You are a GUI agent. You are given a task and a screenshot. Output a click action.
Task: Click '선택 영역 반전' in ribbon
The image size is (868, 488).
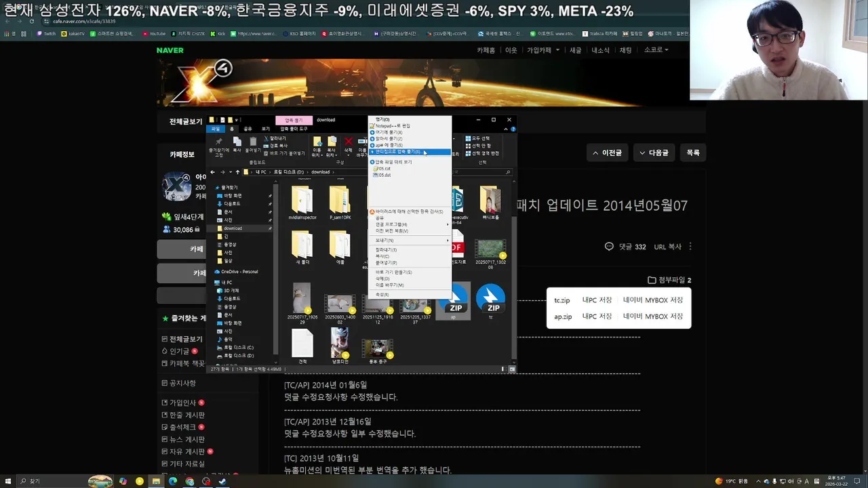click(482, 153)
